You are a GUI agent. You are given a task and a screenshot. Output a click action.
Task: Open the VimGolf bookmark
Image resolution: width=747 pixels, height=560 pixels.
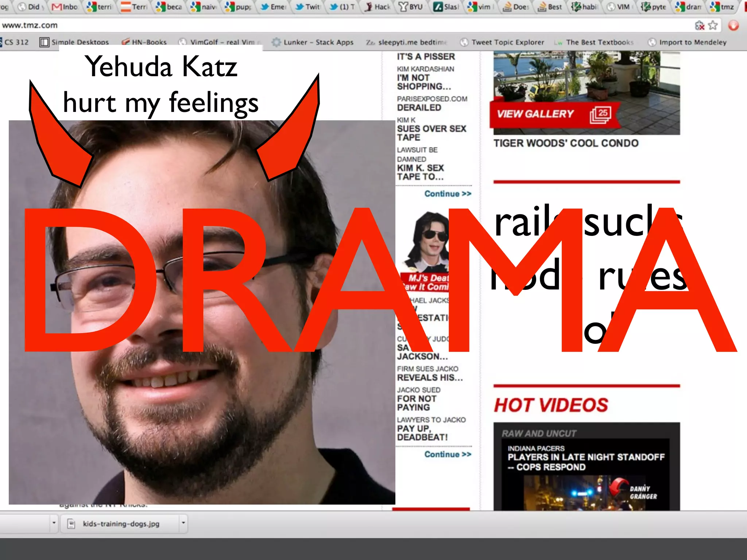point(220,42)
